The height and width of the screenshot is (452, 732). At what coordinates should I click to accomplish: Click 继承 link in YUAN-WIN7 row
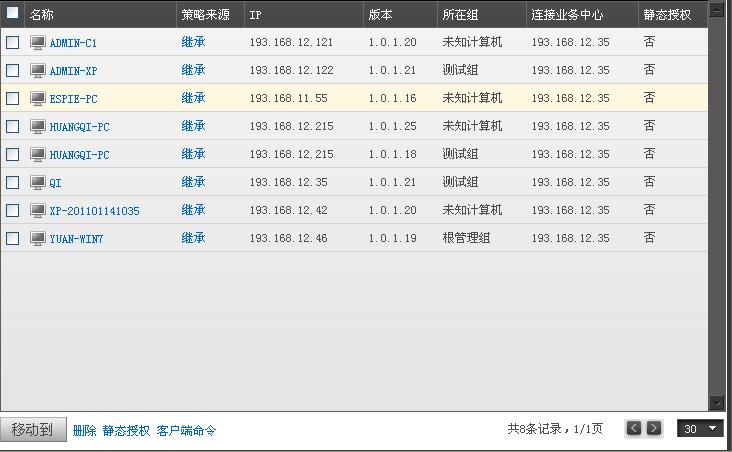pyautogui.click(x=193, y=238)
